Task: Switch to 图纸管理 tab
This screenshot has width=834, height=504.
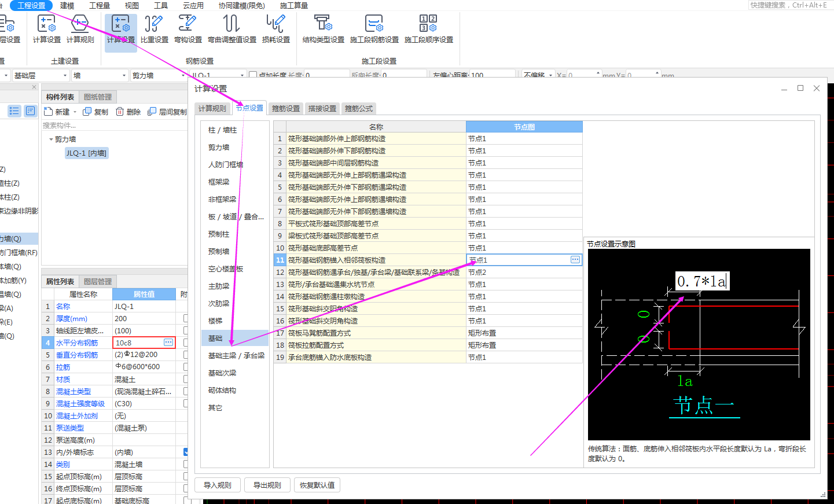Action: 98,97
